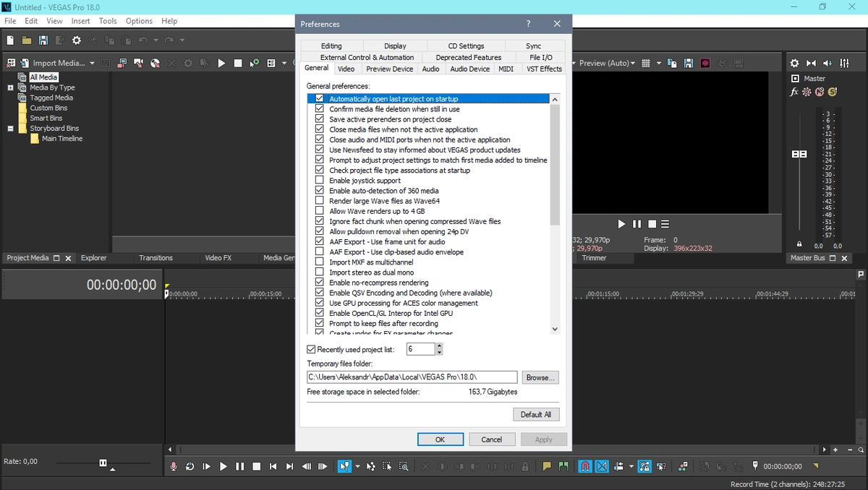Insert a marker with yellow flag icon
Image resolution: width=868 pixels, height=490 pixels.
click(x=546, y=467)
